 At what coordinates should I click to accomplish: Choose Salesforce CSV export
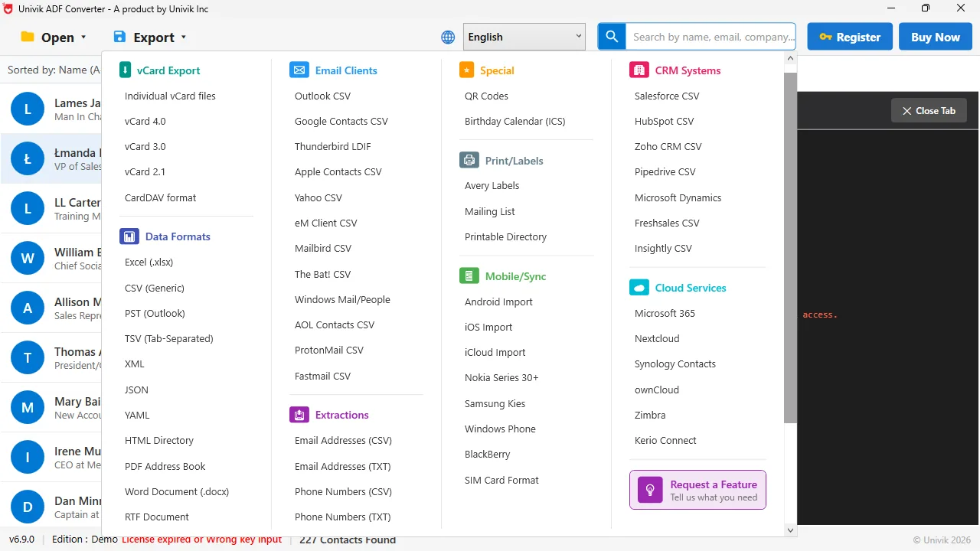(667, 96)
